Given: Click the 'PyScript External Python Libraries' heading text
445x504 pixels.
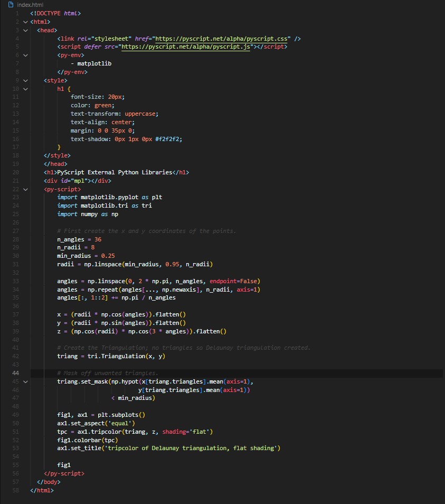Looking at the screenshot, I should (x=115, y=172).
